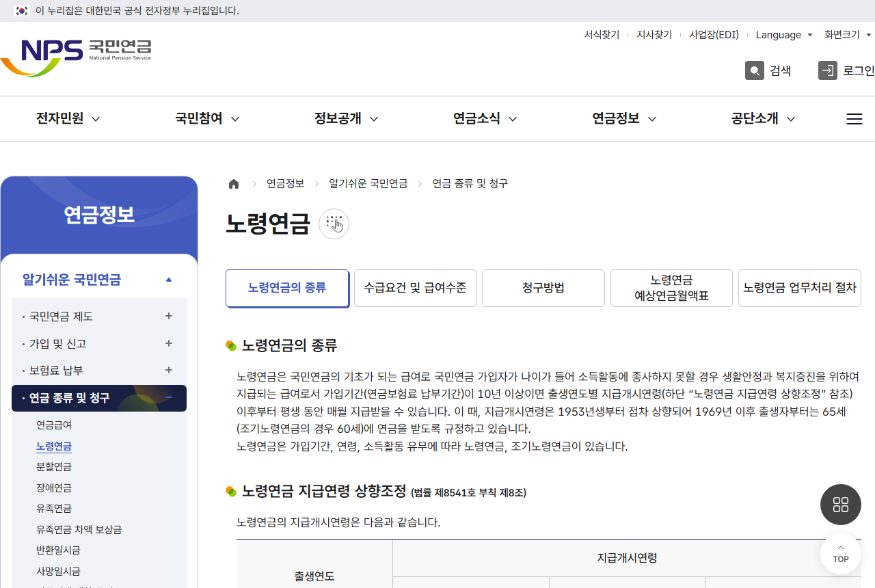
Task: Switch to 수급요건 및 급여수준 tab
Action: pos(415,288)
